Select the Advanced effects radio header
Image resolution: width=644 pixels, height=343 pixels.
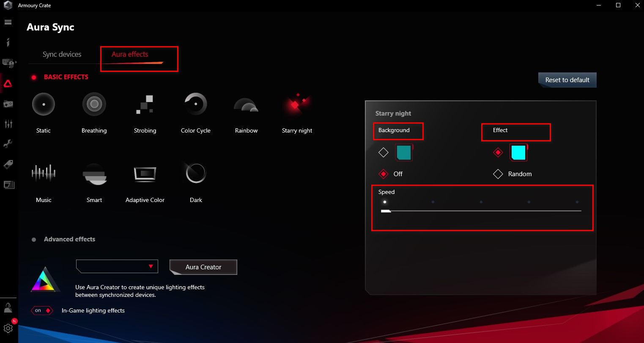coord(34,240)
